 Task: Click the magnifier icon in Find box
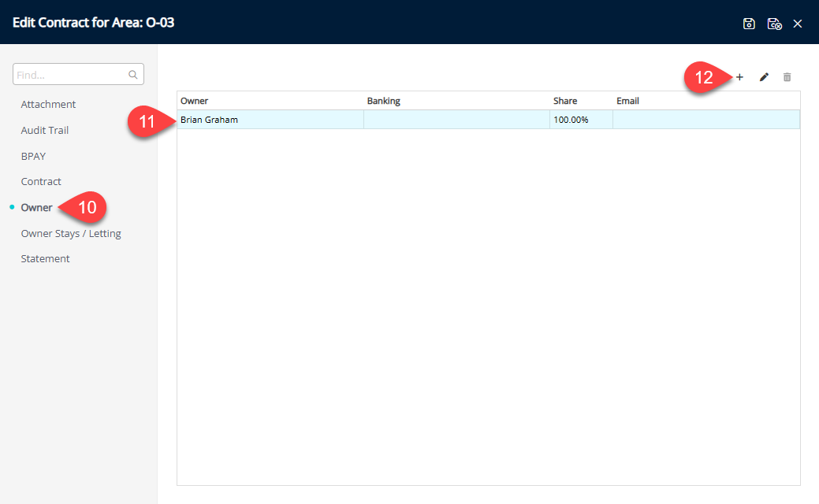133,75
